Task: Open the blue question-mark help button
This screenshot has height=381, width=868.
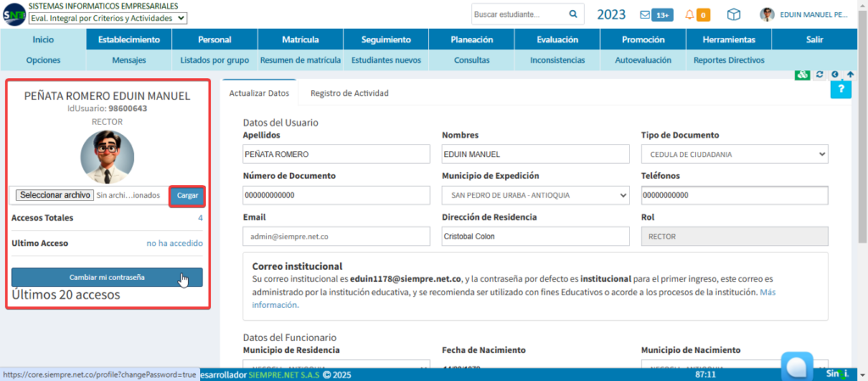Action: point(840,90)
